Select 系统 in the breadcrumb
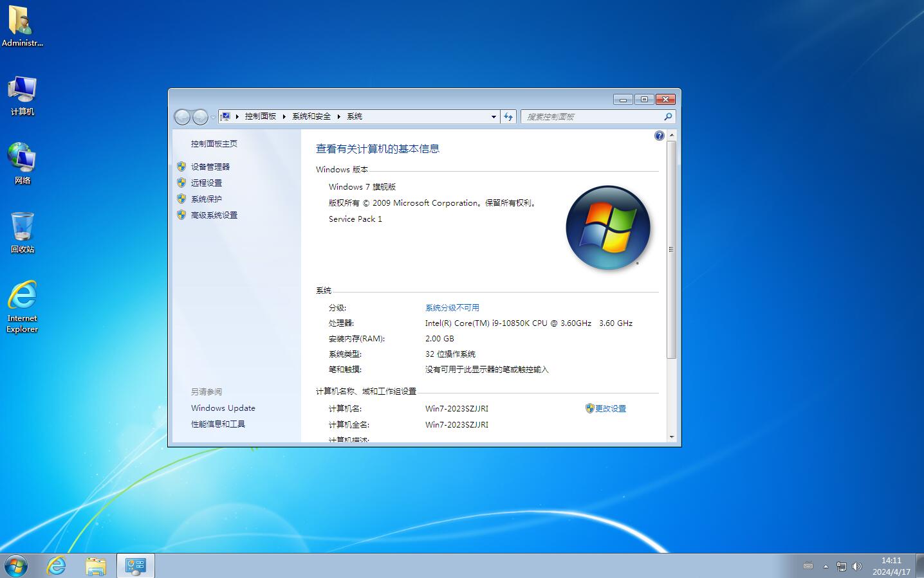 pos(355,116)
